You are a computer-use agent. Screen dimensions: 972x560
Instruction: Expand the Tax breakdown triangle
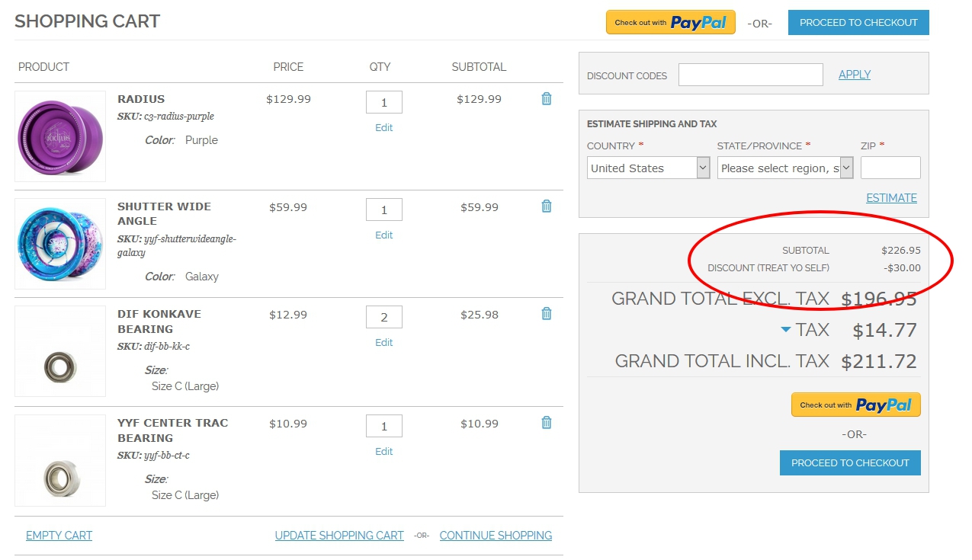(x=785, y=330)
